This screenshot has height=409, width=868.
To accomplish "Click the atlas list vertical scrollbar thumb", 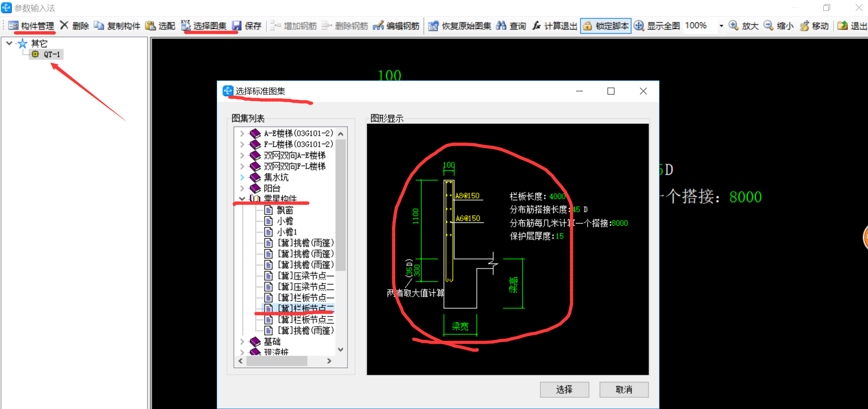I will (341, 205).
